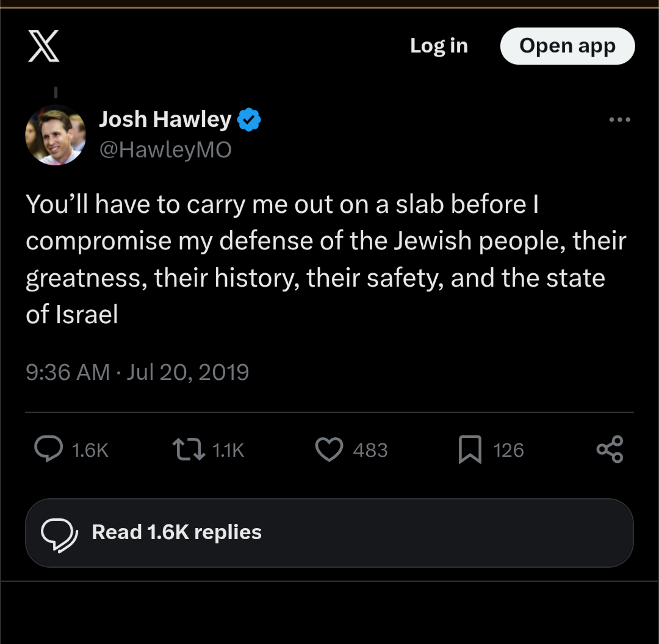Open the 9:36 AM Jul 20, 2019 timestamp

tap(137, 372)
